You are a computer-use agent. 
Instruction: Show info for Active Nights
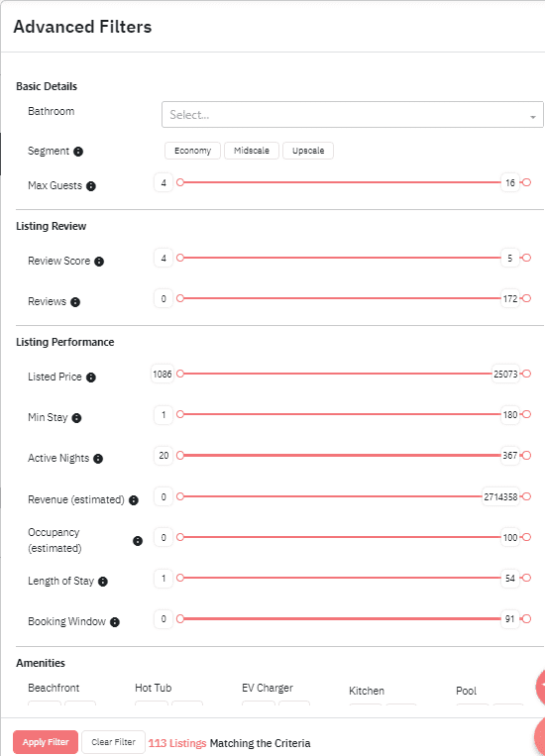coord(98,459)
